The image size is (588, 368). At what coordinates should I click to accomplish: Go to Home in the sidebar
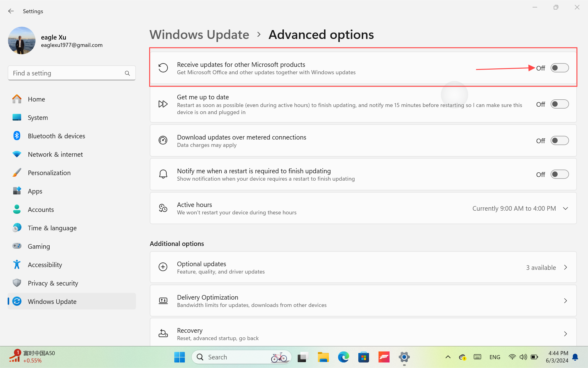(x=72, y=99)
